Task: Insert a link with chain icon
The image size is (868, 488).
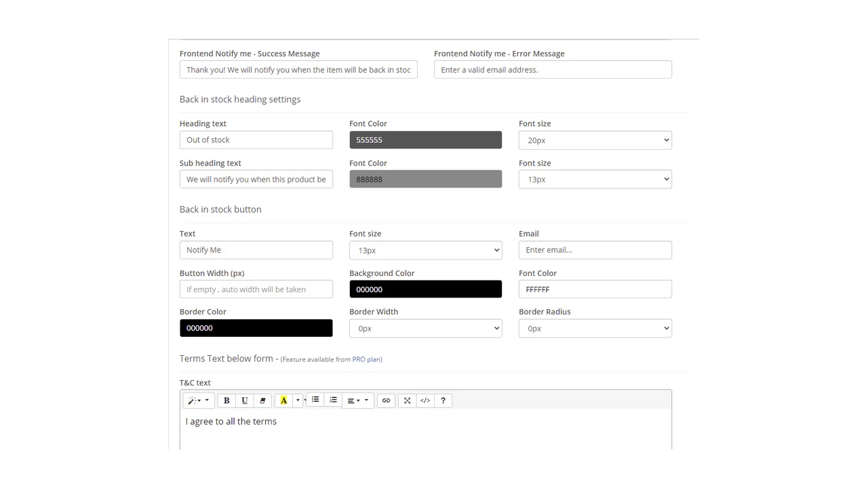Action: [x=386, y=401]
